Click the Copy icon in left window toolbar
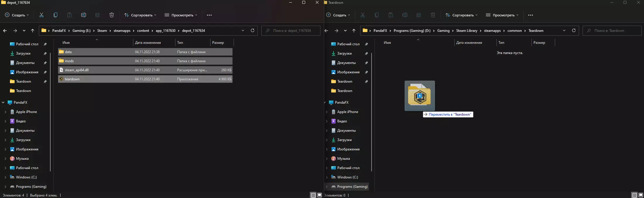The image size is (644, 198). (56, 15)
